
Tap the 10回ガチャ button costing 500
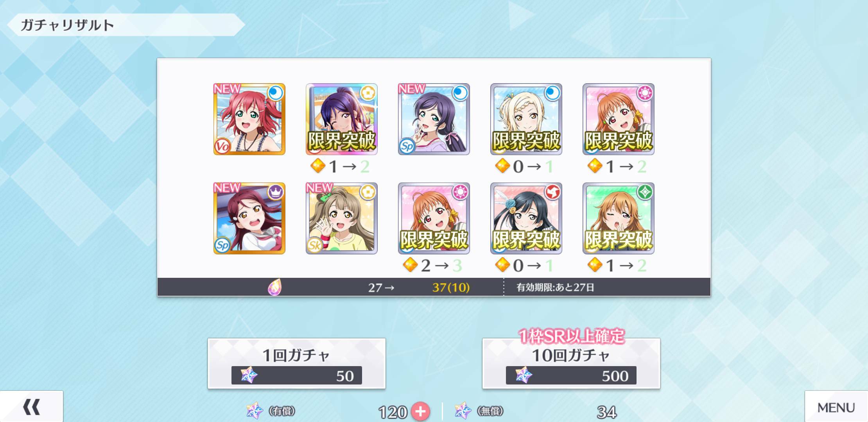(571, 363)
